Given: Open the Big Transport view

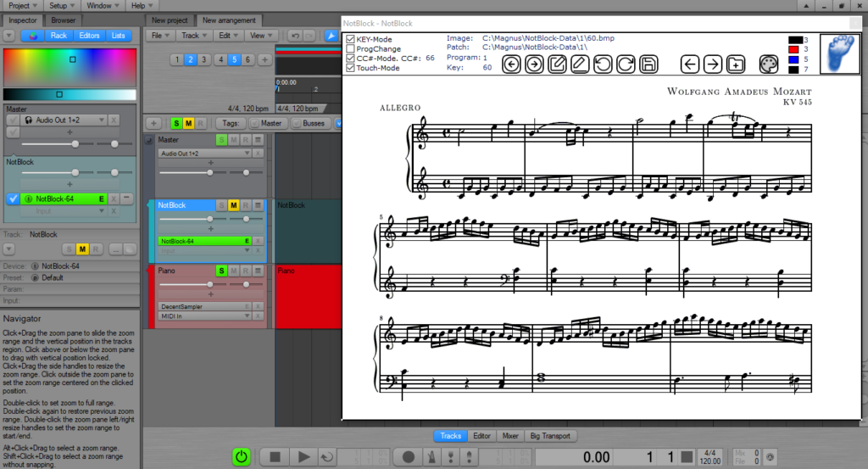Looking at the screenshot, I should pyautogui.click(x=549, y=436).
